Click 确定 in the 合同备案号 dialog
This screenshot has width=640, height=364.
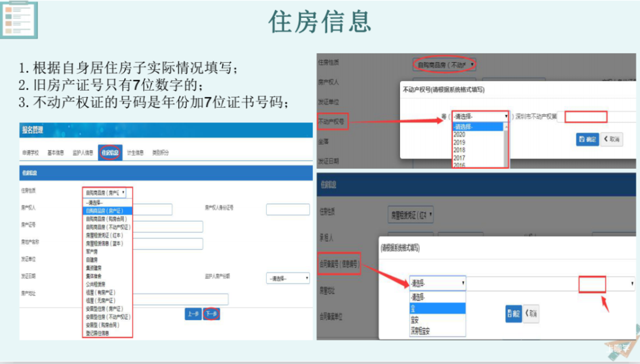(514, 313)
